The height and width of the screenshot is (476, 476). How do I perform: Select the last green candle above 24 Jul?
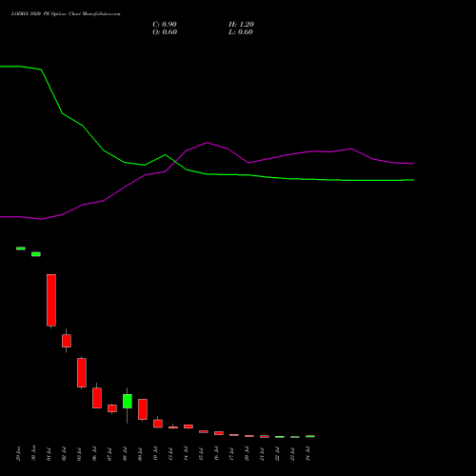[310, 436]
